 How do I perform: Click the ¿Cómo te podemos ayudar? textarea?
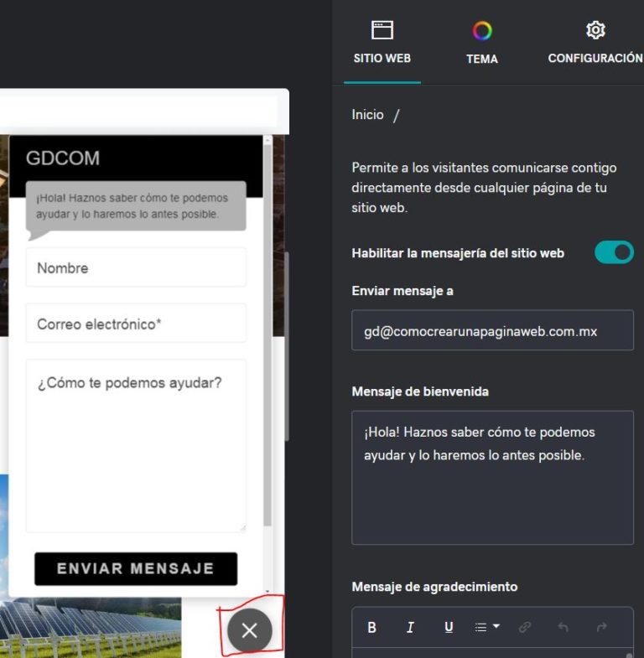(136, 446)
